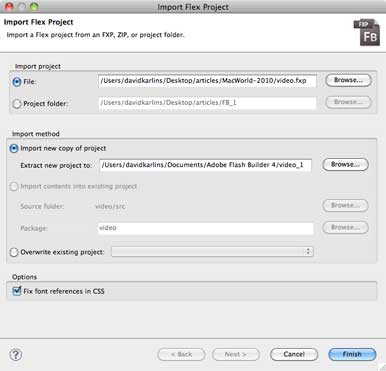Image resolution: width=386 pixels, height=371 pixels.
Task: Click the Import Flex Project bold heading
Action: click(38, 22)
